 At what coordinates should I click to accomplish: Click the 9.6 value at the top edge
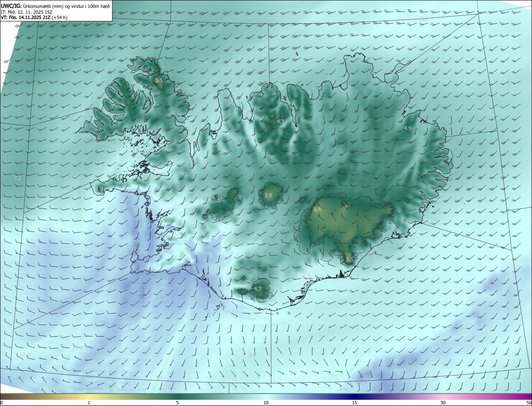click(325, 12)
